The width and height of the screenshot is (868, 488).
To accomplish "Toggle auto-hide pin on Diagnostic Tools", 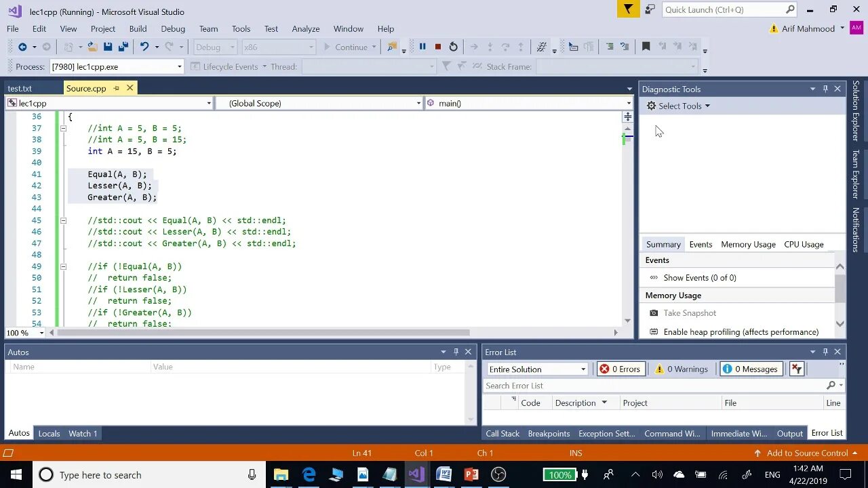I will pyautogui.click(x=825, y=89).
